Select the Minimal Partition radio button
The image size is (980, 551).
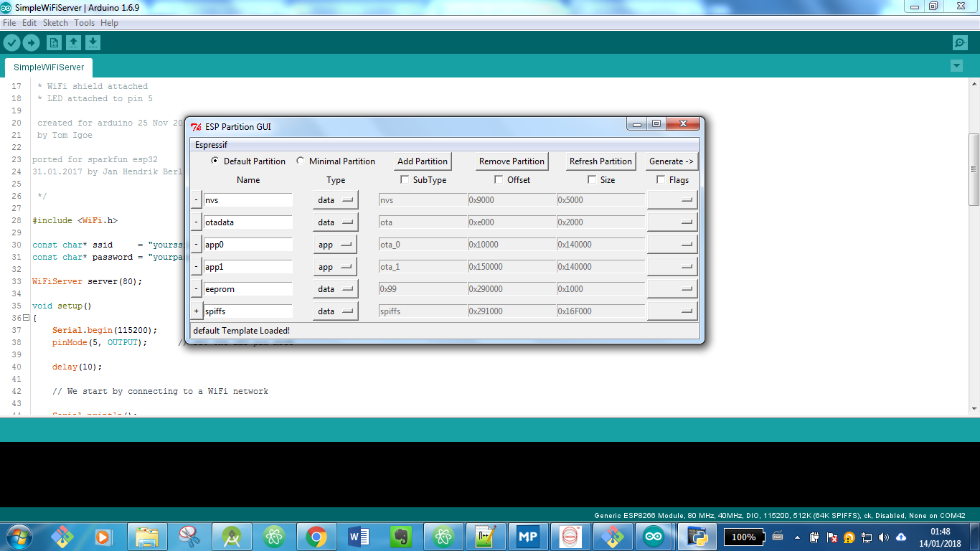[x=301, y=161]
